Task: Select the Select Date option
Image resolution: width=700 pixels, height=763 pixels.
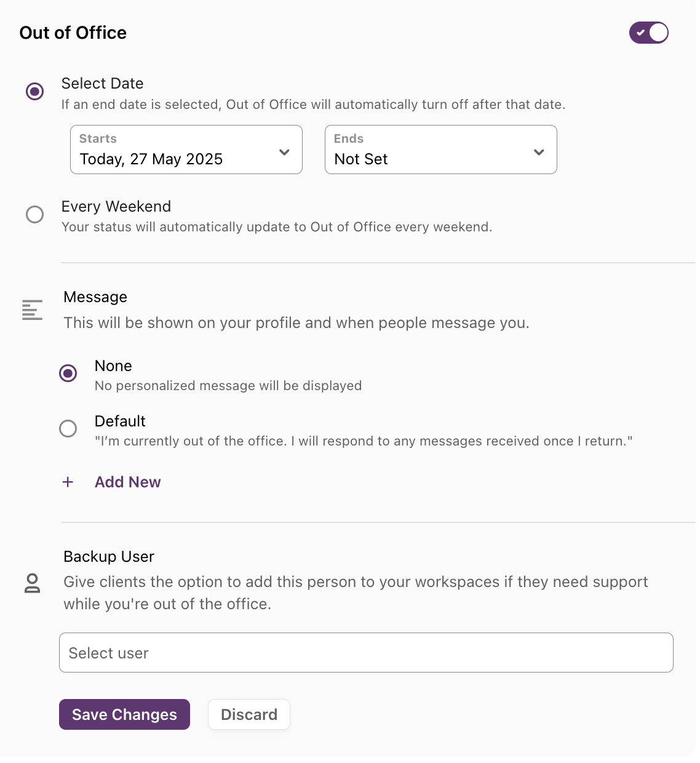Action: [x=35, y=91]
